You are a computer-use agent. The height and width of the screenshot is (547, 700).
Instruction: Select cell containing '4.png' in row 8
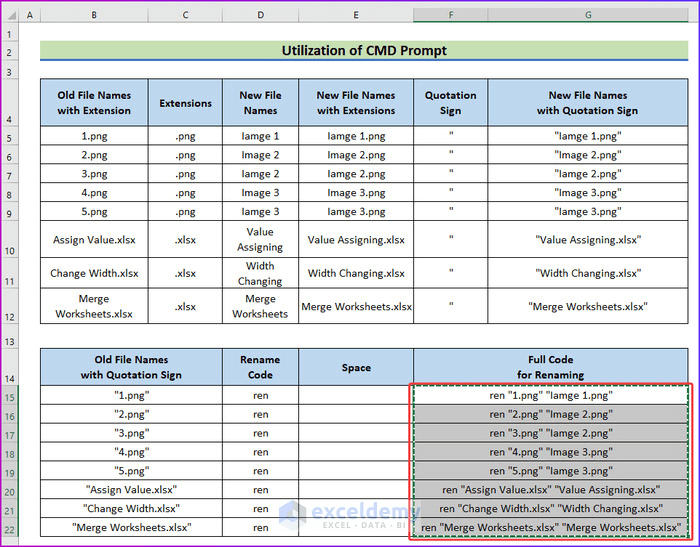(94, 192)
